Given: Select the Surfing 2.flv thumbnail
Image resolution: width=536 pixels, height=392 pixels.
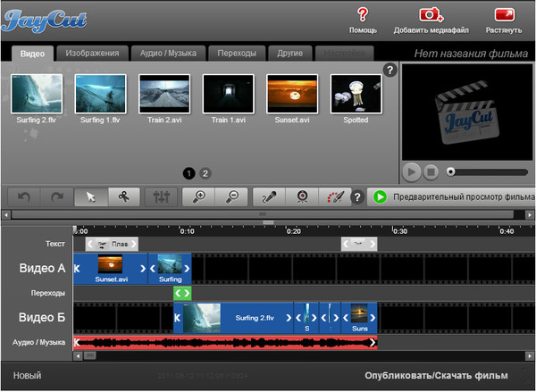Looking at the screenshot, I should (x=37, y=94).
